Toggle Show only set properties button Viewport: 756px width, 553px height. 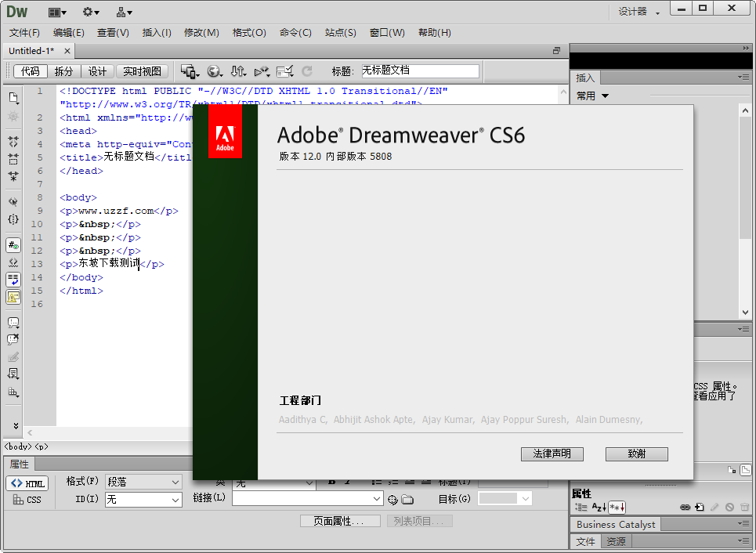point(617,508)
